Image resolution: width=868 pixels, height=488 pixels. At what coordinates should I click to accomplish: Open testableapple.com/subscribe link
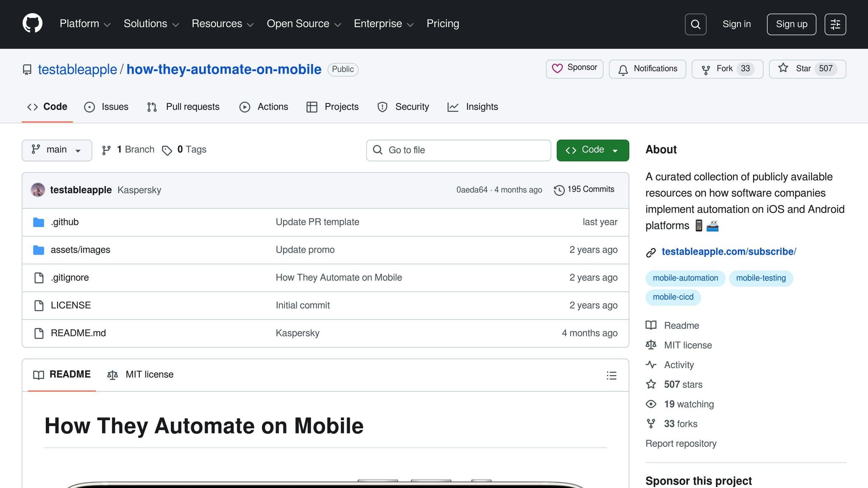point(729,252)
